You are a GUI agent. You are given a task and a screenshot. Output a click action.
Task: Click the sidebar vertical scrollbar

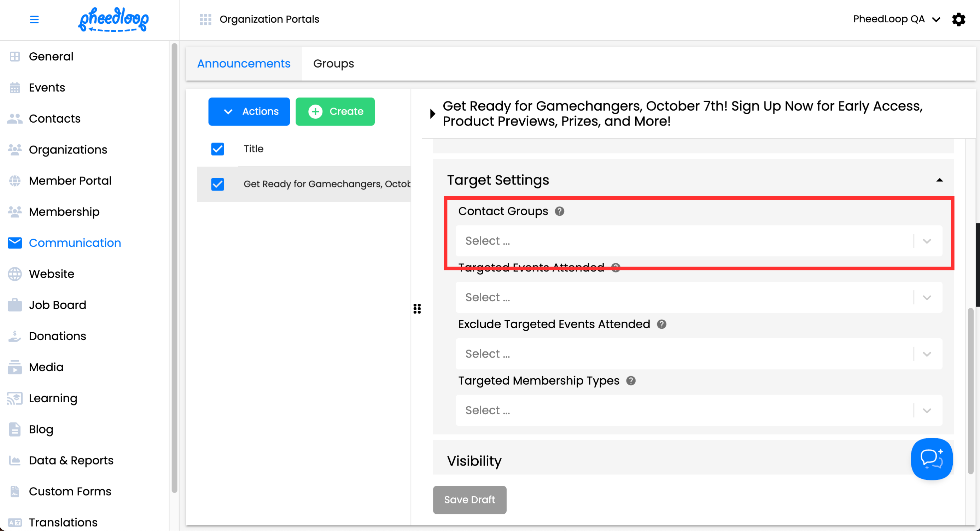174,266
